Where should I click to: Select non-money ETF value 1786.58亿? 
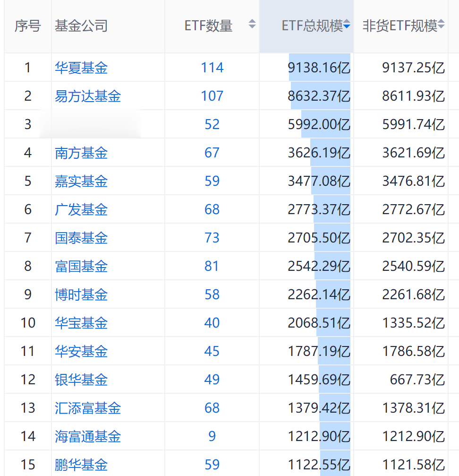click(x=414, y=352)
